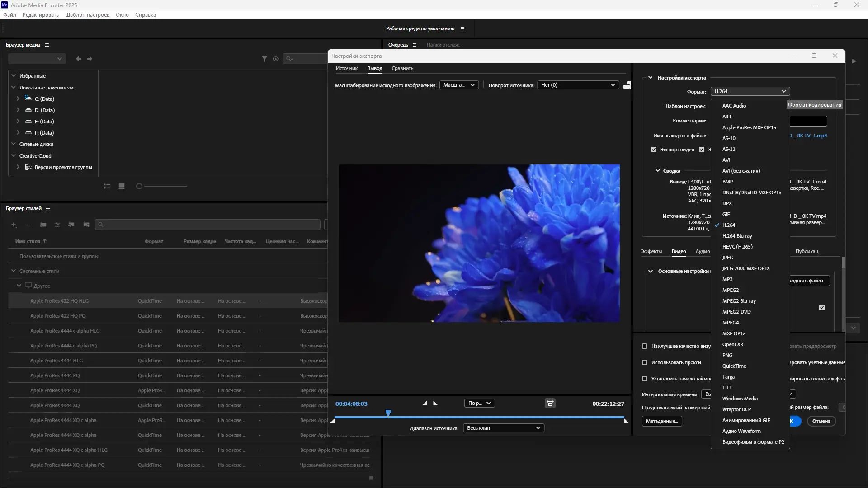This screenshot has width=868, height=488.
Task: Click the Метаданные button
Action: click(x=662, y=421)
